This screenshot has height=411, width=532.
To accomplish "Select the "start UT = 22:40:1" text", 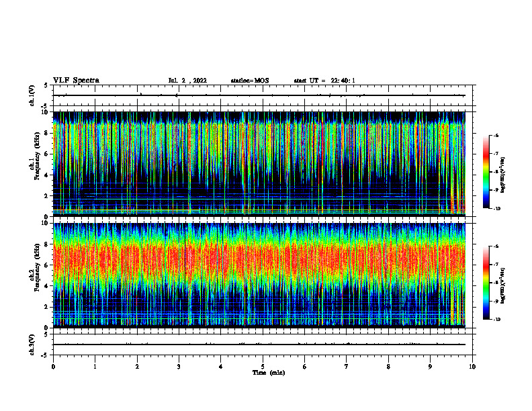I will (324, 81).
